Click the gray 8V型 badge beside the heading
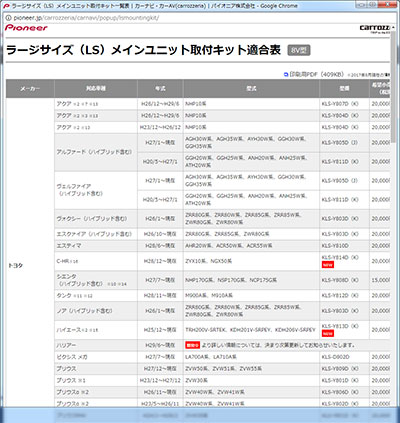The width and height of the screenshot is (400, 423). pos(299,50)
